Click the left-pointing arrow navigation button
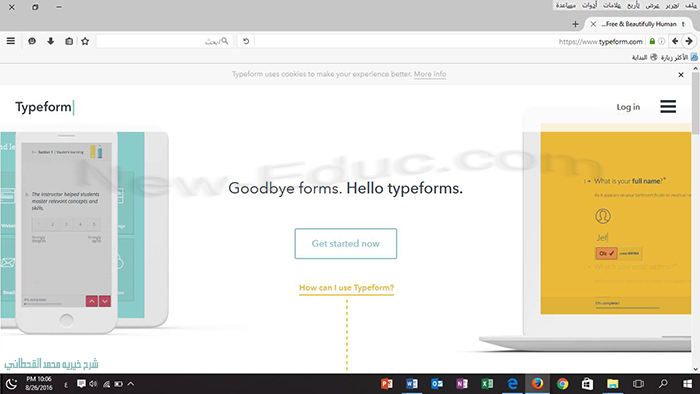Viewport: 700px width, 394px height. (675, 41)
